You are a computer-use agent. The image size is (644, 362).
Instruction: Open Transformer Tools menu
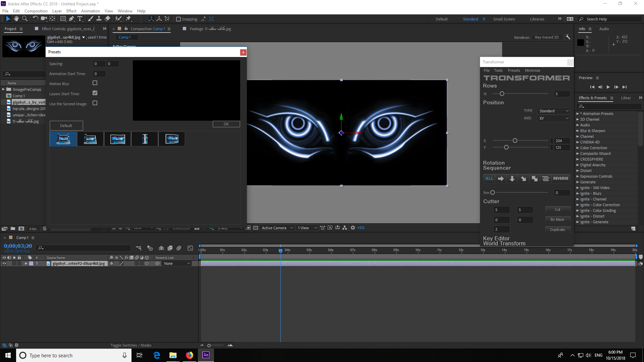click(x=498, y=70)
